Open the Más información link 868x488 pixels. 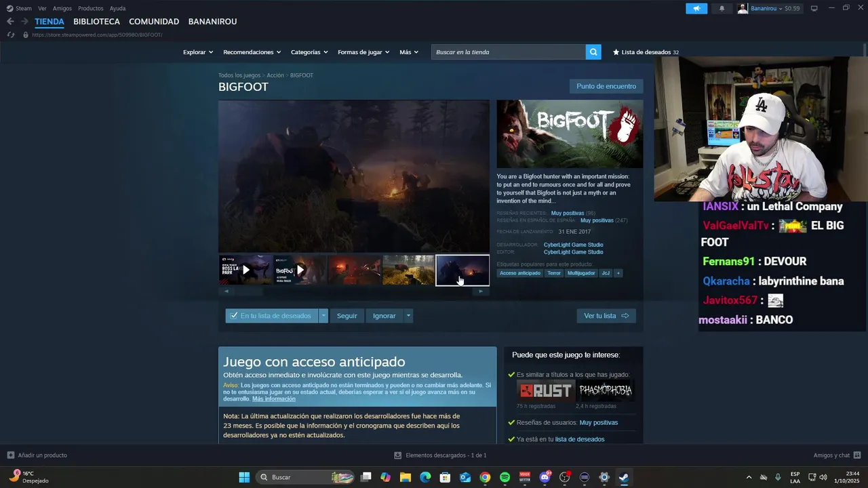(x=274, y=399)
